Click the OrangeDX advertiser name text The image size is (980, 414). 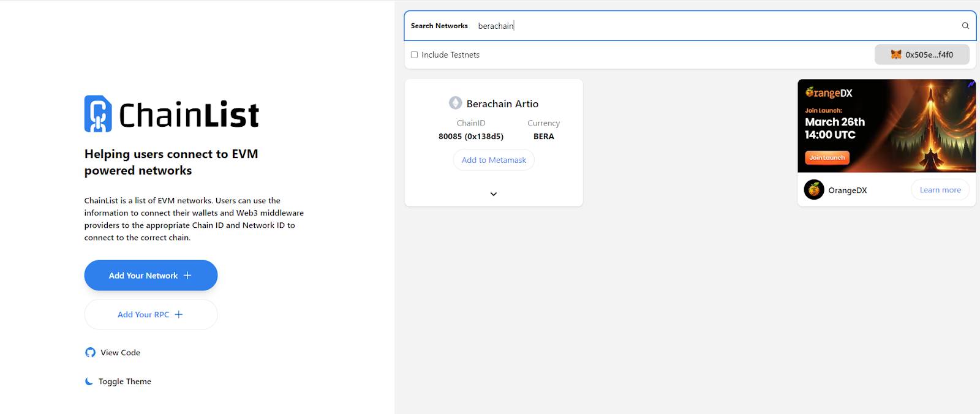[848, 190]
